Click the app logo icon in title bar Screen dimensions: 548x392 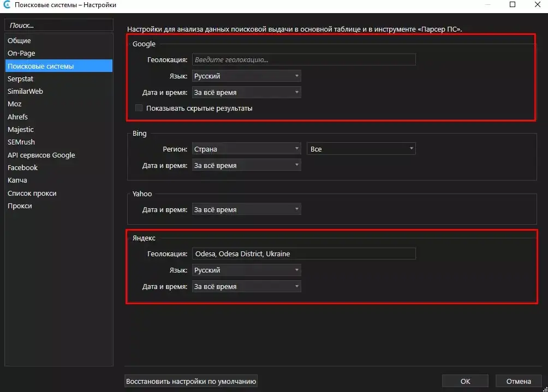(x=7, y=5)
